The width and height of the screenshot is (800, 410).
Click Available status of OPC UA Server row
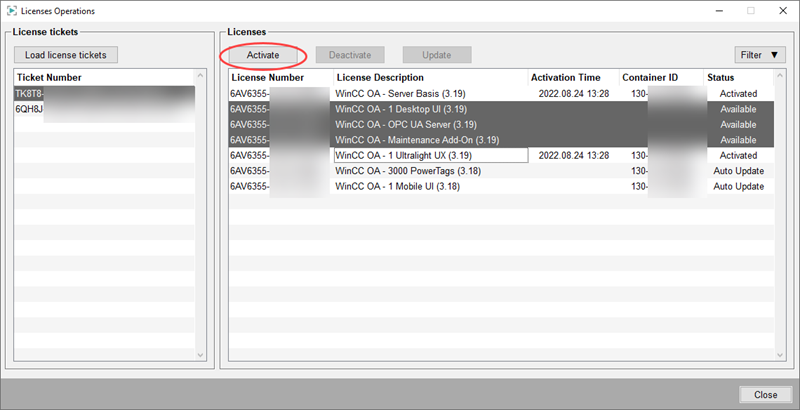coord(738,124)
